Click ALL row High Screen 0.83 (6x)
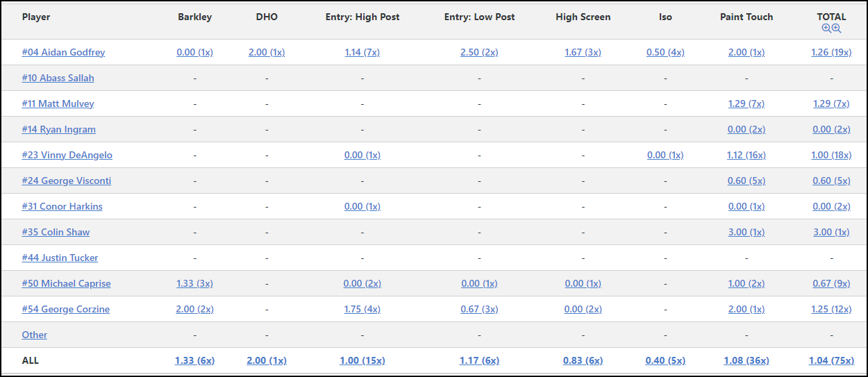The height and width of the screenshot is (377, 868). tap(583, 360)
